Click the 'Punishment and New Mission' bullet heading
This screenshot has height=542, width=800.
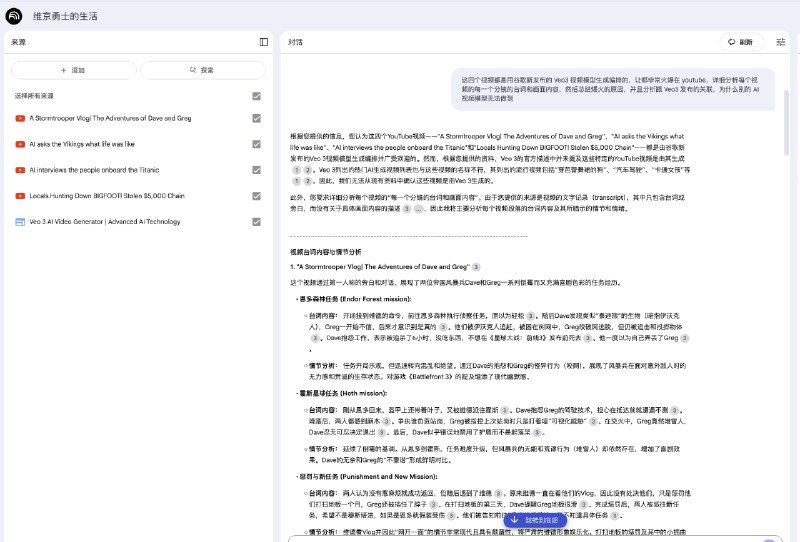(368, 477)
